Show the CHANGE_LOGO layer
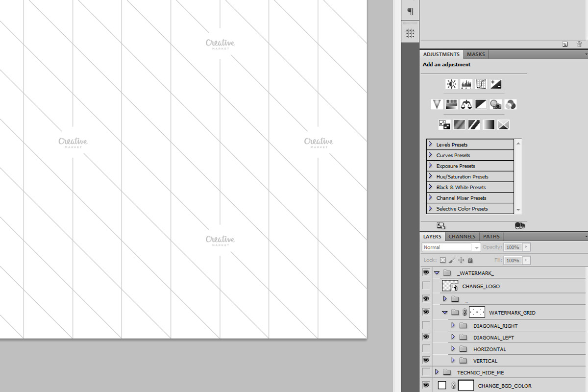This screenshot has width=588, height=392. click(x=426, y=286)
